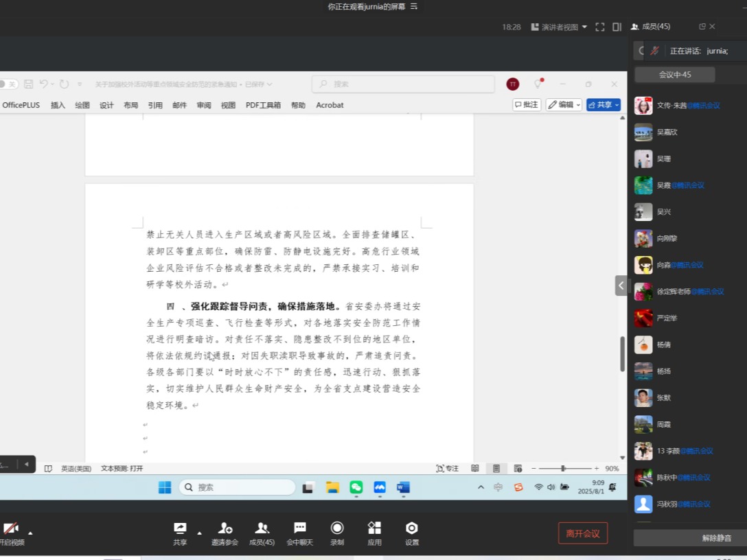Expand the Undo history dropdown arrow

[52, 84]
